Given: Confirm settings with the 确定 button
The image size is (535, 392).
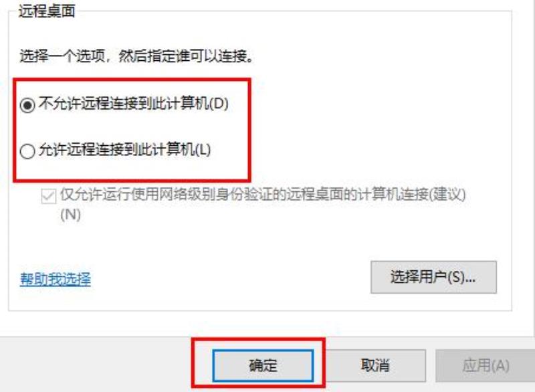Looking at the screenshot, I should tap(263, 365).
